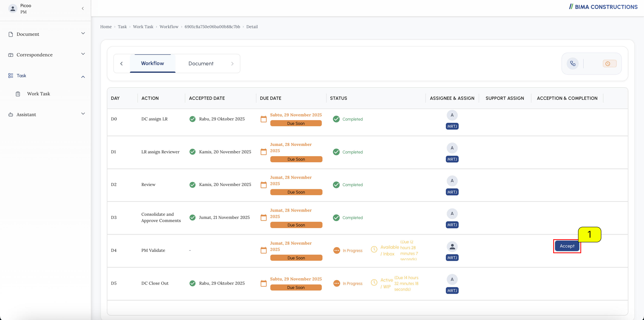This screenshot has height=320, width=644.
Task: Click the tab strip next arrow
Action: pos(232,63)
